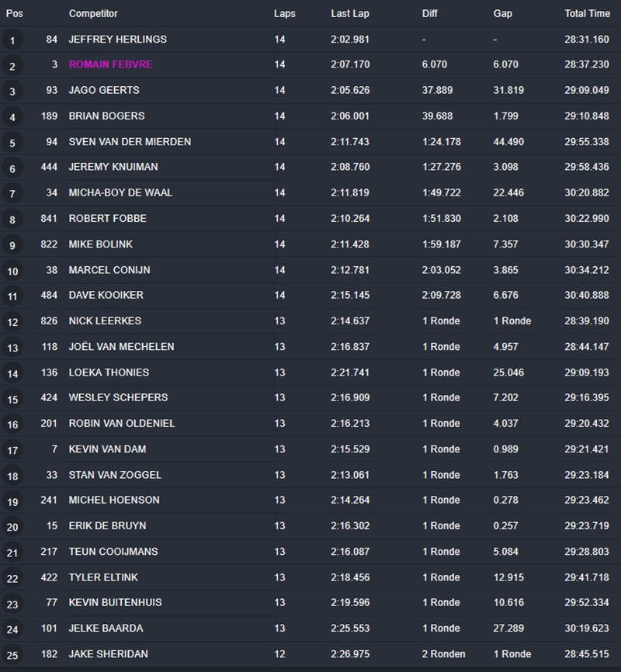Click on Jago Geerts' name

click(104, 90)
